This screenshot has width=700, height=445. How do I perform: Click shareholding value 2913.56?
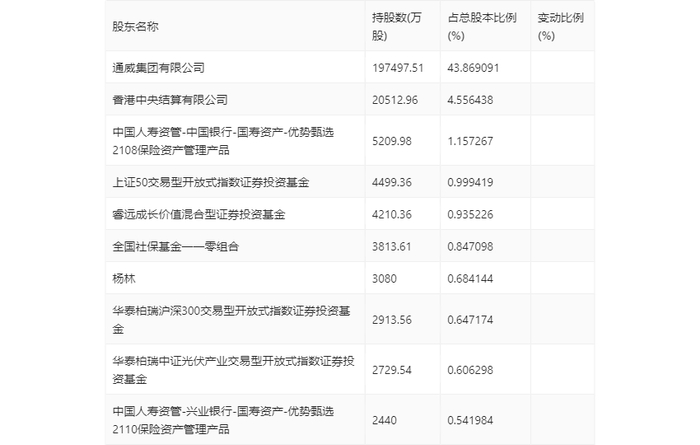[392, 320]
